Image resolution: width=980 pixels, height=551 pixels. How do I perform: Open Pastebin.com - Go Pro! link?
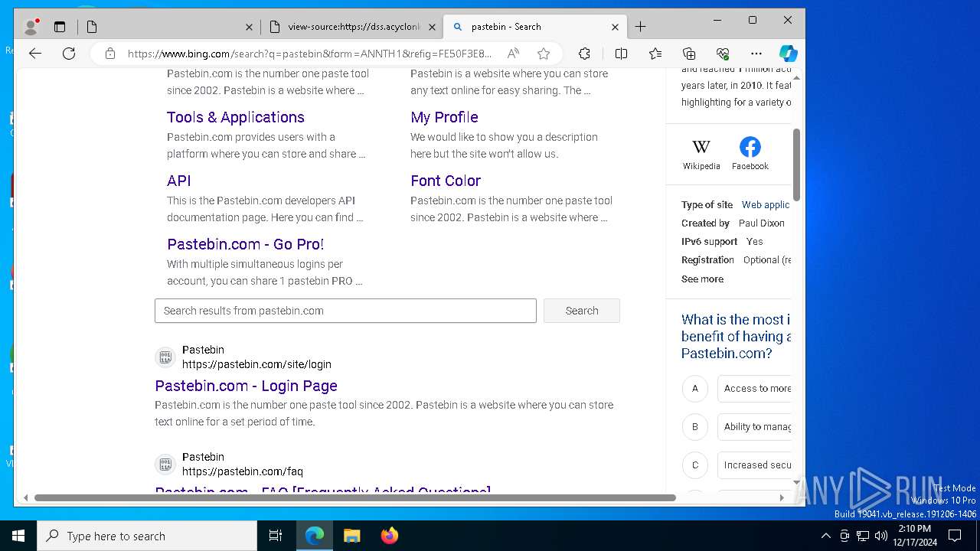(246, 244)
